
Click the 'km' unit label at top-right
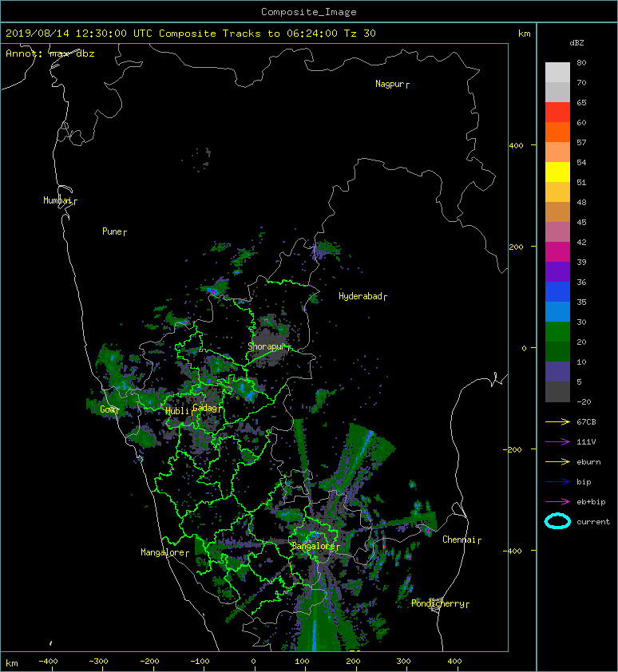(x=524, y=34)
